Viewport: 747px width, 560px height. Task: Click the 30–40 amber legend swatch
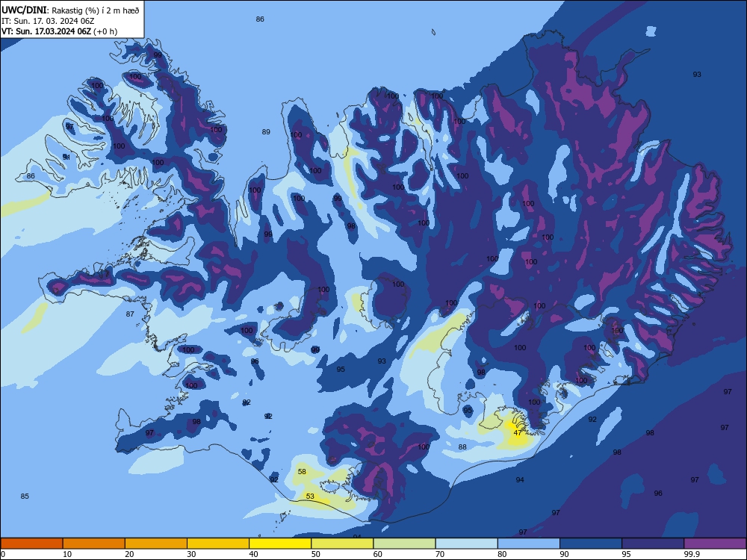pos(218,544)
